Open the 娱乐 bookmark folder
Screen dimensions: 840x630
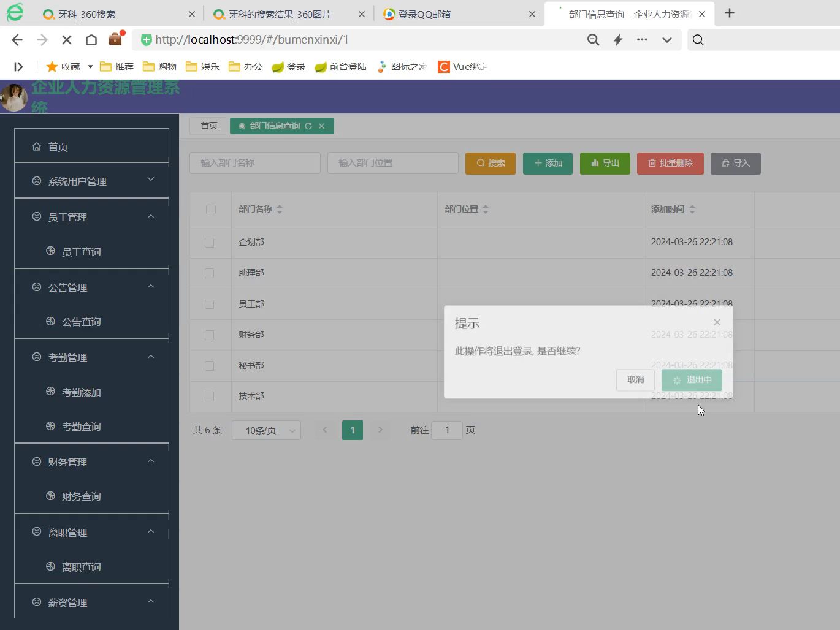(202, 66)
